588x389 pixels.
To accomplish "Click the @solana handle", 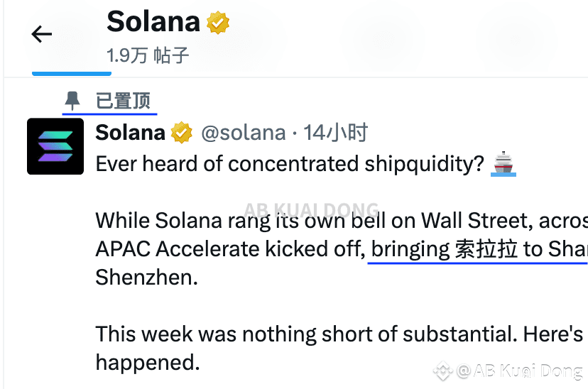I will (244, 133).
